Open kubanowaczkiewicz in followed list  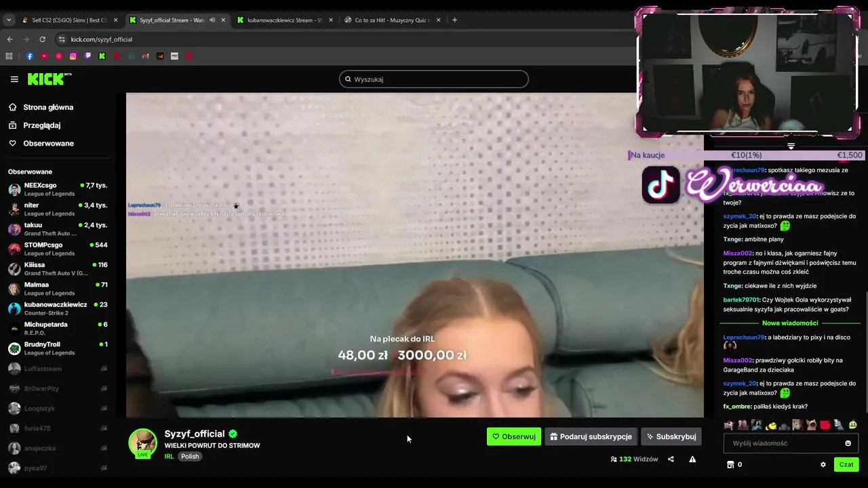pyautogui.click(x=58, y=308)
